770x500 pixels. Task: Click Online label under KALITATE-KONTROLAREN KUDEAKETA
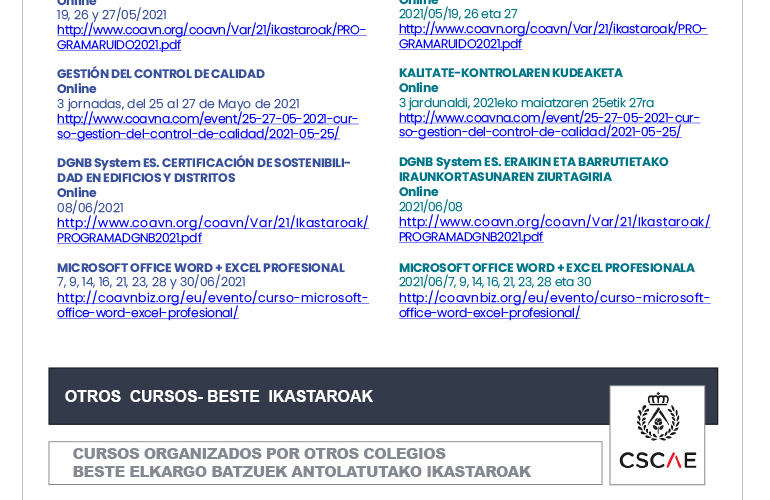(x=418, y=88)
